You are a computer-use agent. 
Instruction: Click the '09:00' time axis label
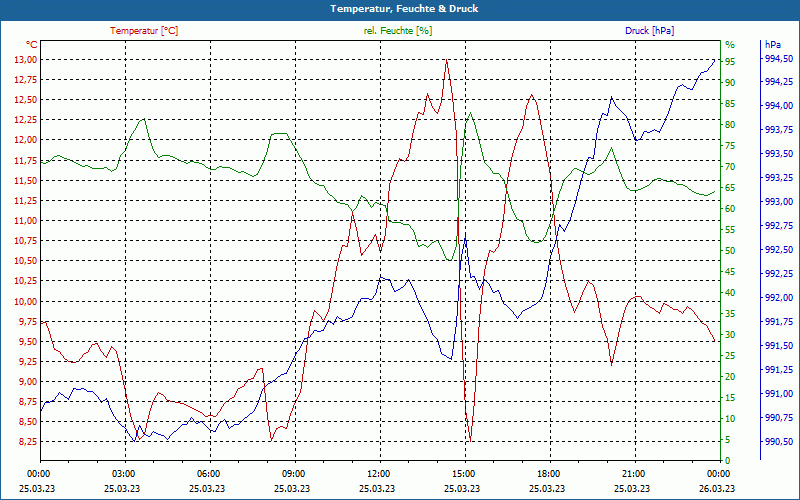coord(293,473)
